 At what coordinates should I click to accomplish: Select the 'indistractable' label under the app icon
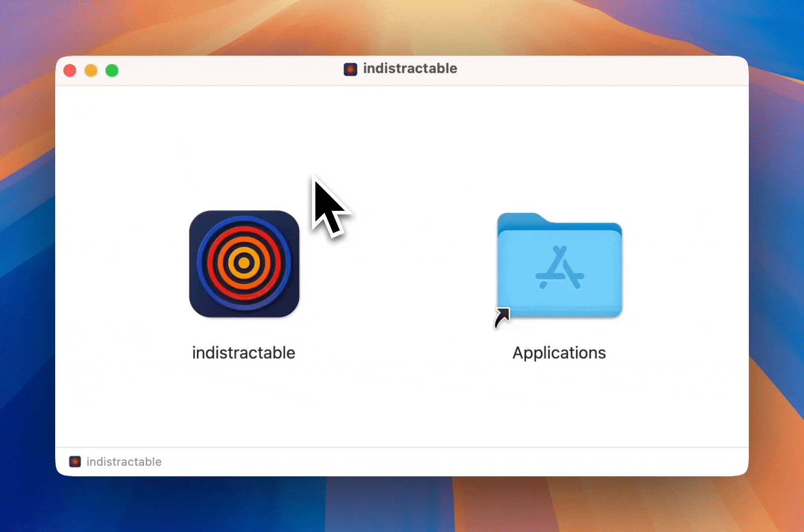(243, 352)
